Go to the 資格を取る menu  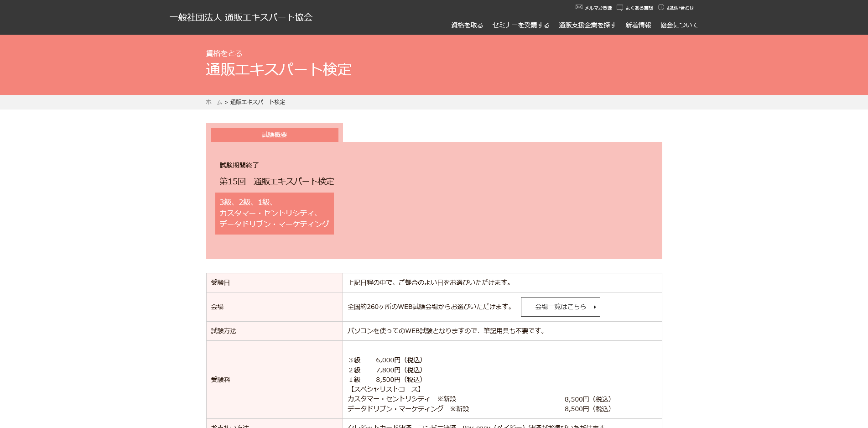467,25
